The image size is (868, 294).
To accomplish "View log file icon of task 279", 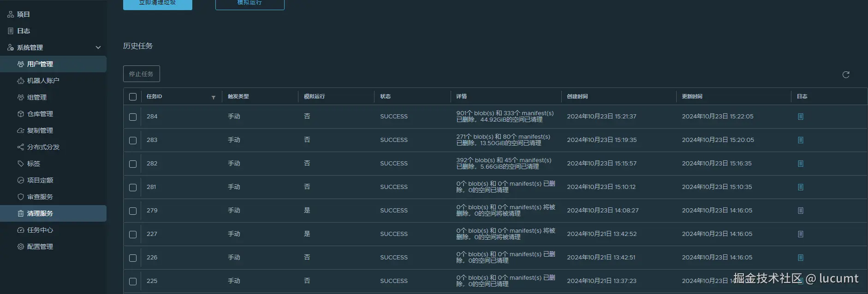I will 801,211.
